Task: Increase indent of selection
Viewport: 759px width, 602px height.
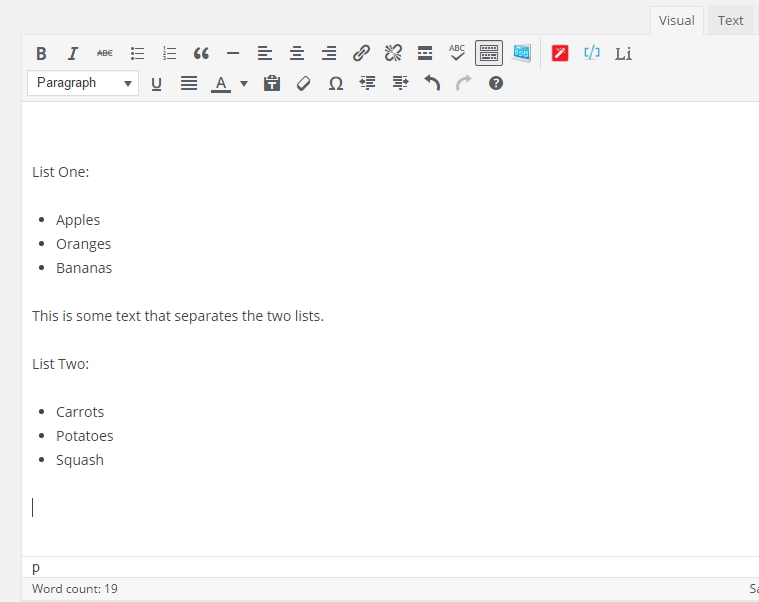Action: pyautogui.click(x=400, y=84)
